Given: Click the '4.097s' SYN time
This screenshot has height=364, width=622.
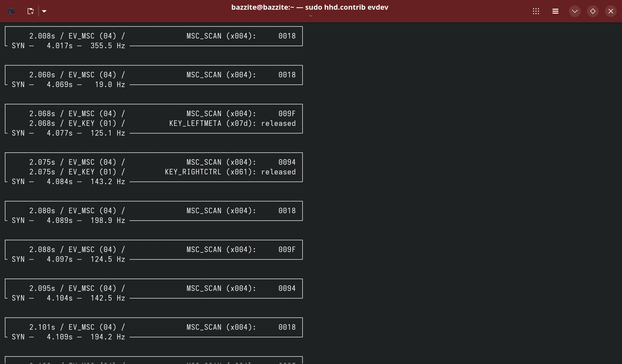Looking at the screenshot, I should [60, 259].
